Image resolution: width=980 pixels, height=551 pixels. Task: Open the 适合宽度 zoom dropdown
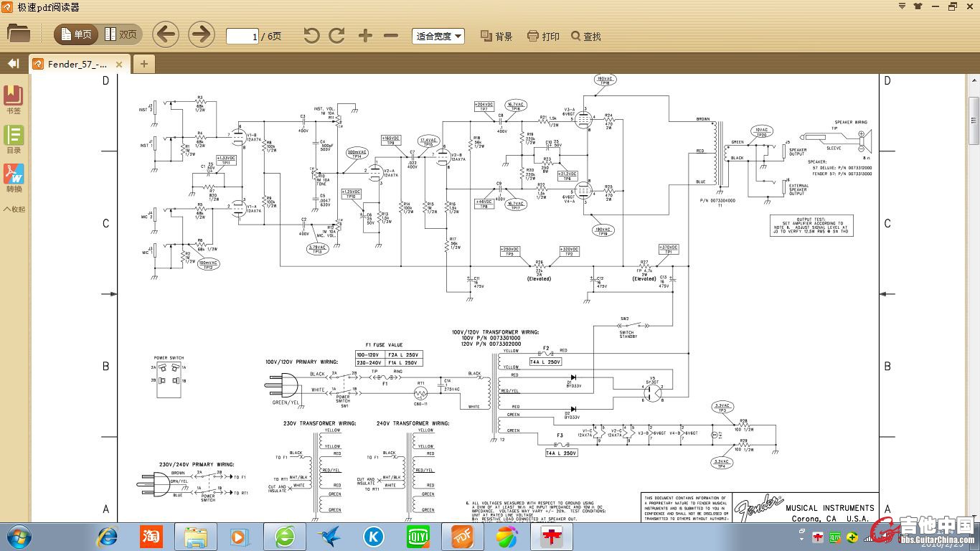[438, 36]
